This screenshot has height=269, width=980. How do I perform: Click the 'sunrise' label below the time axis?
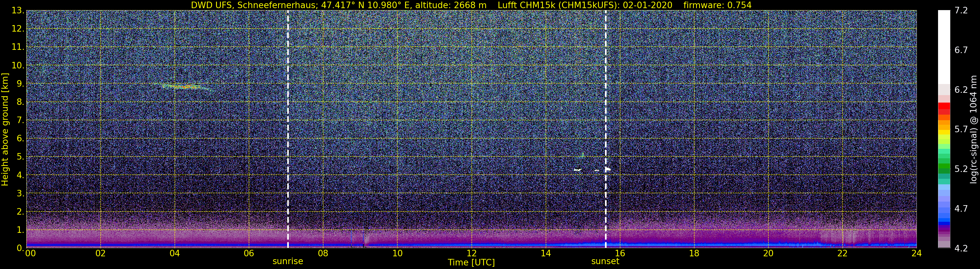(288, 262)
